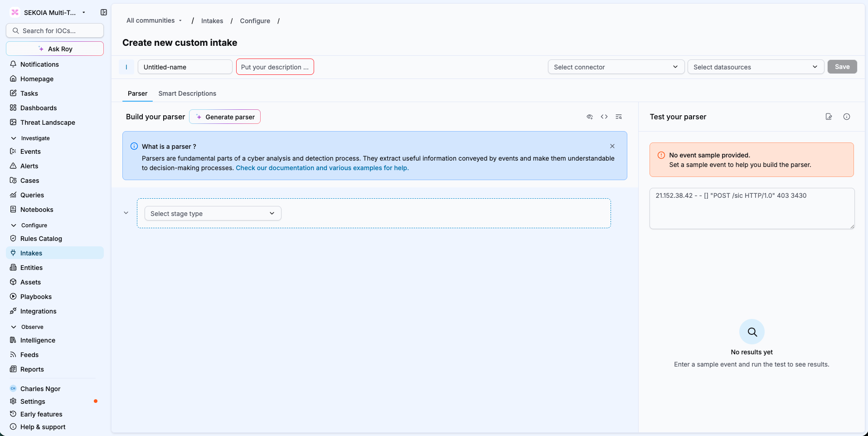Screen dimensions: 868x436
Task: Open Notebooks icon in sidebar
Action: [x=13, y=210]
